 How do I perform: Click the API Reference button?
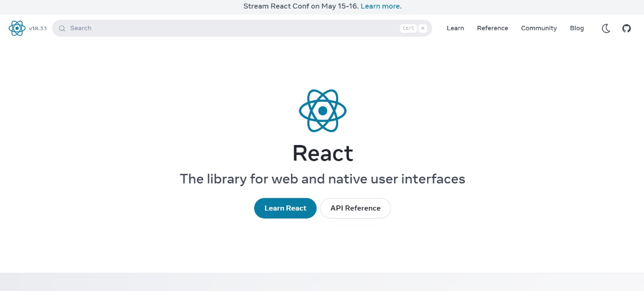[x=355, y=208]
